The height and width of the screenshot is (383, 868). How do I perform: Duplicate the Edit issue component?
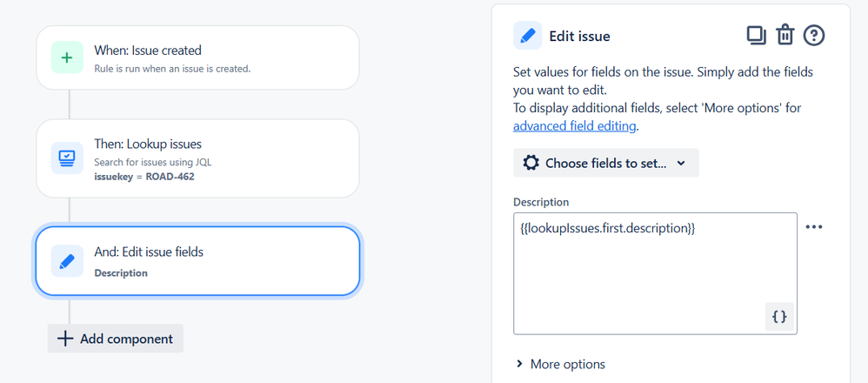(x=756, y=36)
